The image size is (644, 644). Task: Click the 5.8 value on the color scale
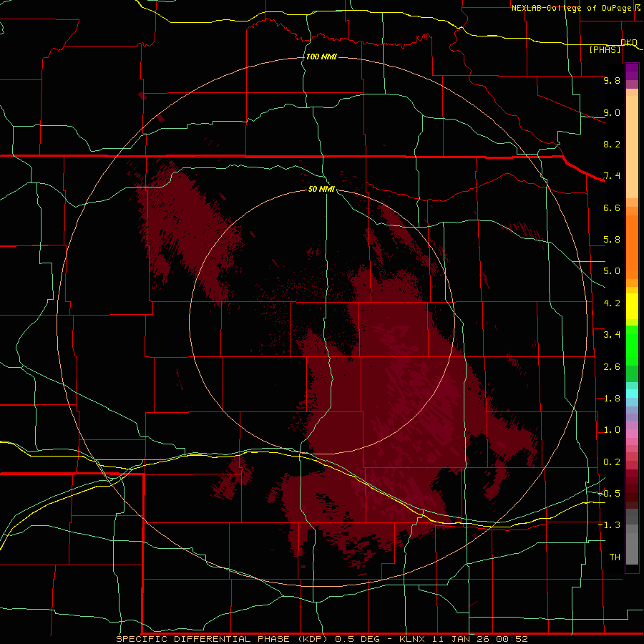click(x=612, y=240)
